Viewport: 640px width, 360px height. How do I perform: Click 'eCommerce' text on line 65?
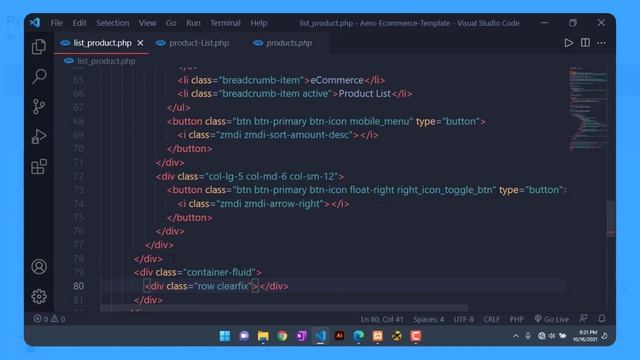pos(337,80)
